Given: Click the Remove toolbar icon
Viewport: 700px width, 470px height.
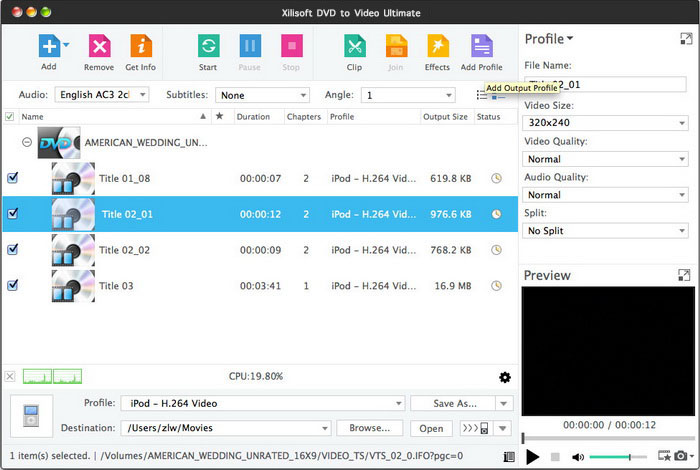Looking at the screenshot, I should point(99,46).
